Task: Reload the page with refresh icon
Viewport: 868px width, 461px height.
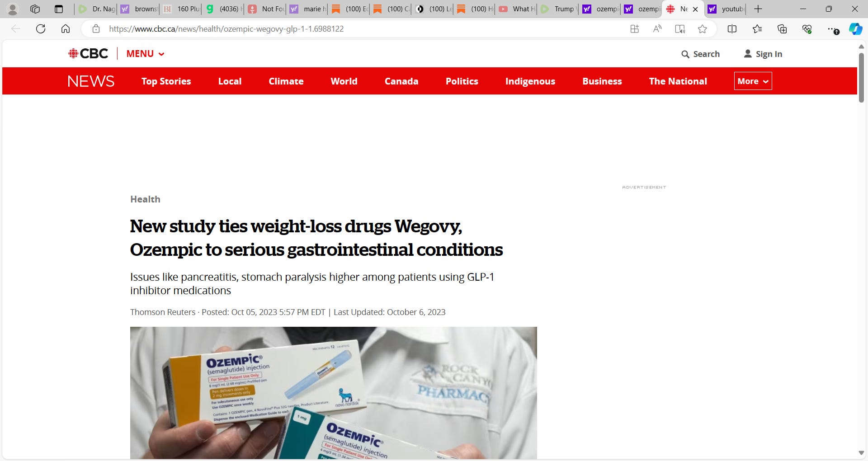Action: [x=41, y=29]
